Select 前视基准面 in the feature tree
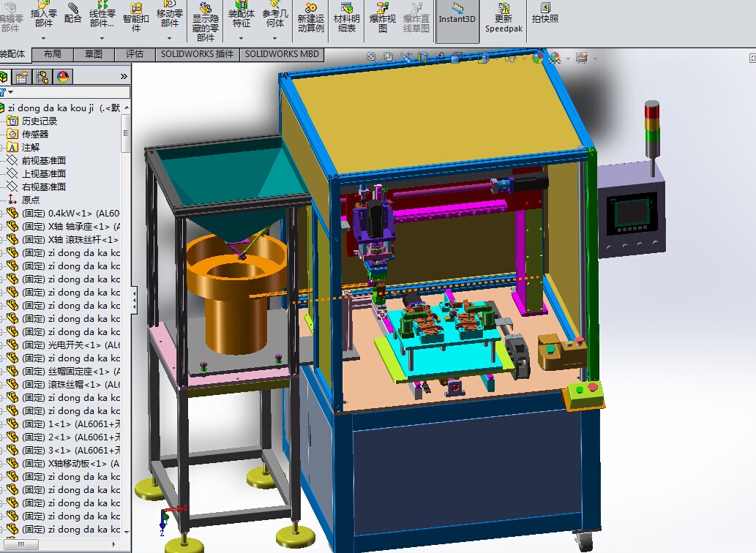 (43, 160)
